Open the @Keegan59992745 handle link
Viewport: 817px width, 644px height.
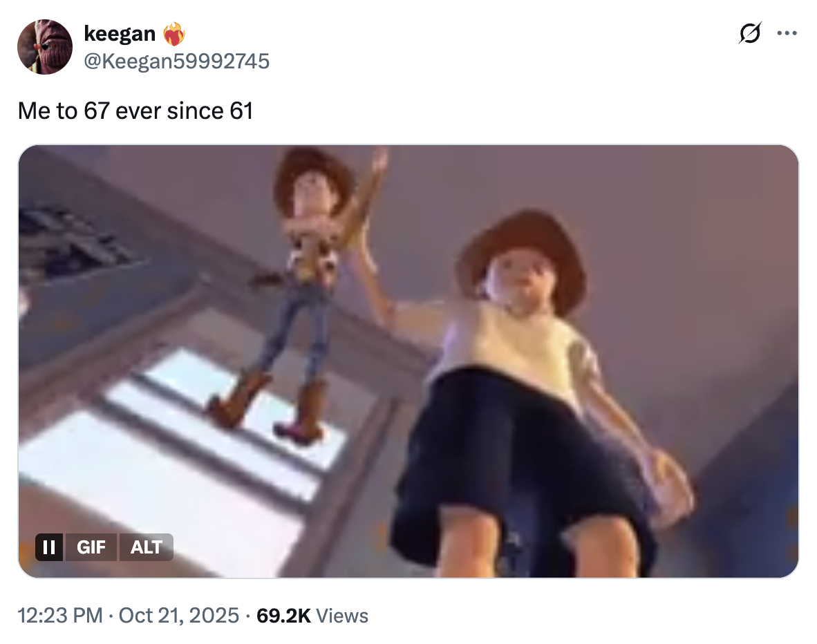click(177, 61)
